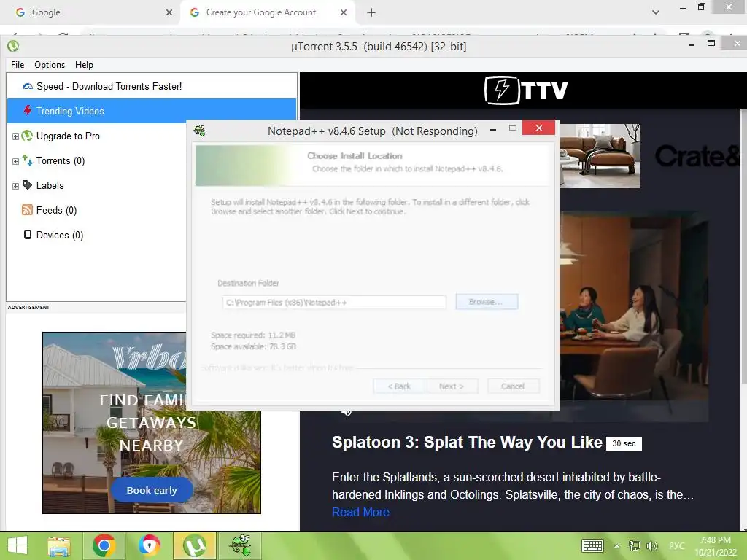Image resolution: width=747 pixels, height=560 pixels.
Task: Switch to Create your Google Account tab
Action: [267, 12]
